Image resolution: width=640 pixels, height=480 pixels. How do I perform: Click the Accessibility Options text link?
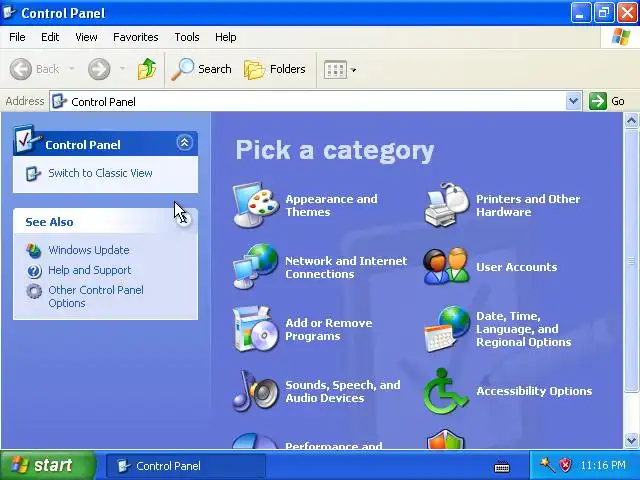pyautogui.click(x=534, y=391)
